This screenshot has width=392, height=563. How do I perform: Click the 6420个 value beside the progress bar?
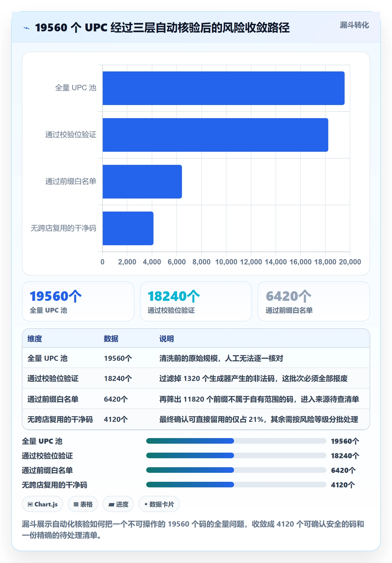coord(343,470)
